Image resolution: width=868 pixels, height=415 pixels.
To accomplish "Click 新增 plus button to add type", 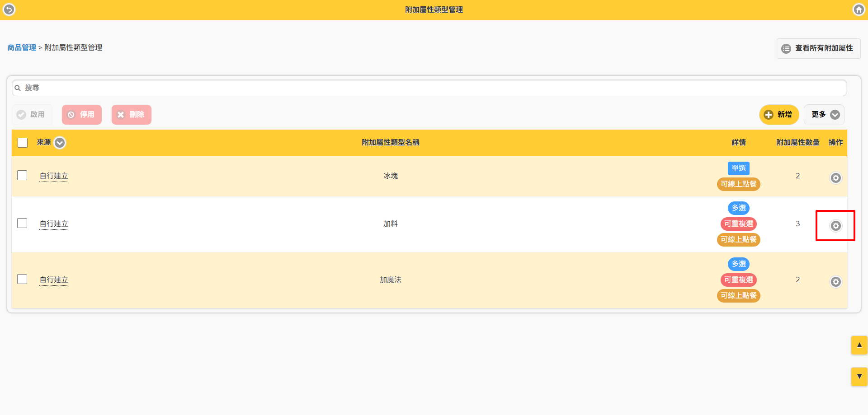I will [x=778, y=115].
